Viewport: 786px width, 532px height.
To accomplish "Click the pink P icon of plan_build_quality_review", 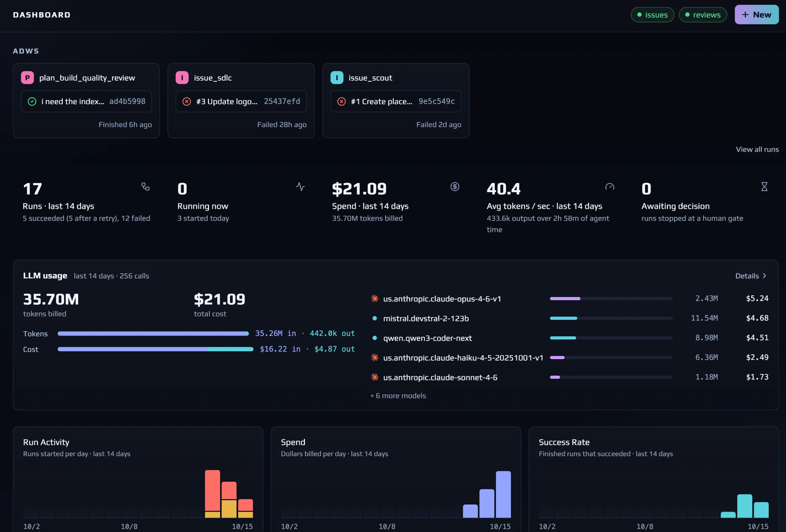I will pos(27,78).
